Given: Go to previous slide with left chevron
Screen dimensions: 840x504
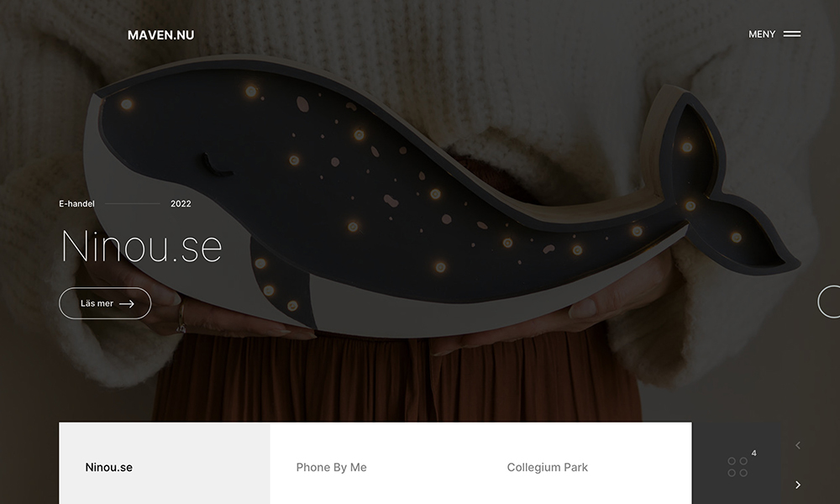Looking at the screenshot, I should (798, 445).
